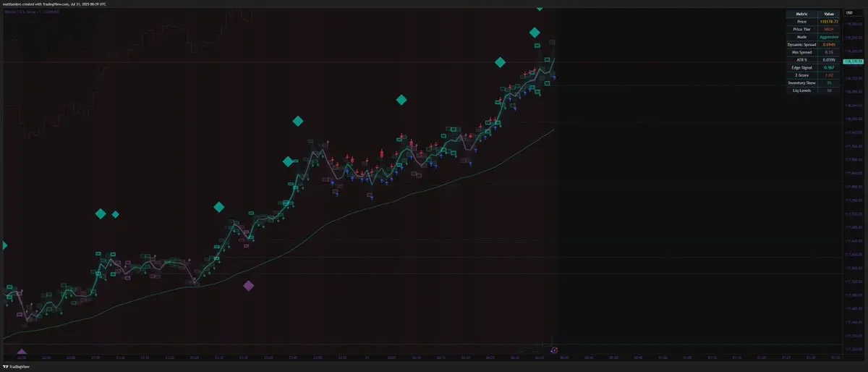Click the Z-Score row label
This screenshot has height=372, width=868.
pyautogui.click(x=801, y=75)
